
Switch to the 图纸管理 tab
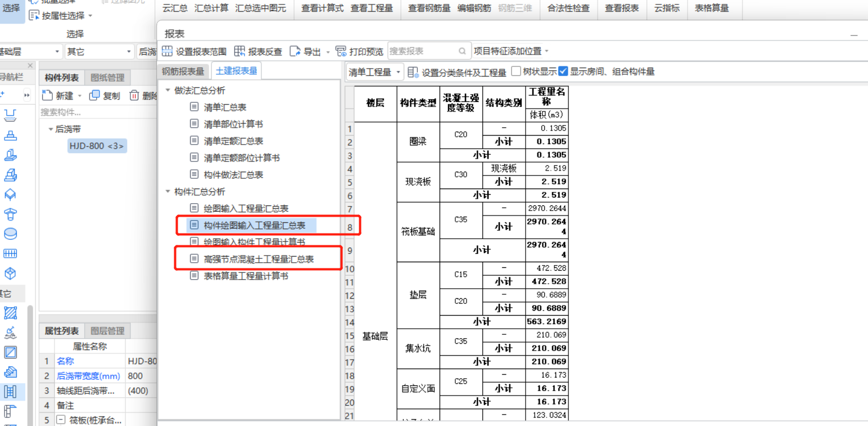[x=107, y=78]
